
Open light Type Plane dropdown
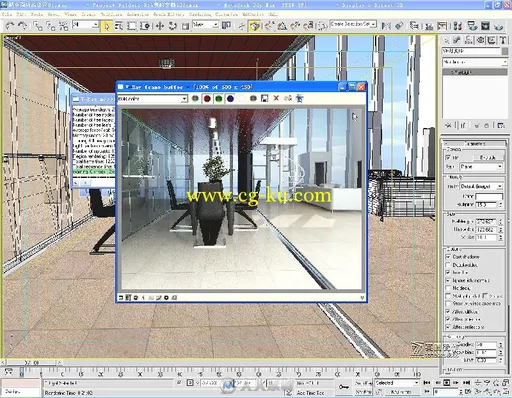481,166
